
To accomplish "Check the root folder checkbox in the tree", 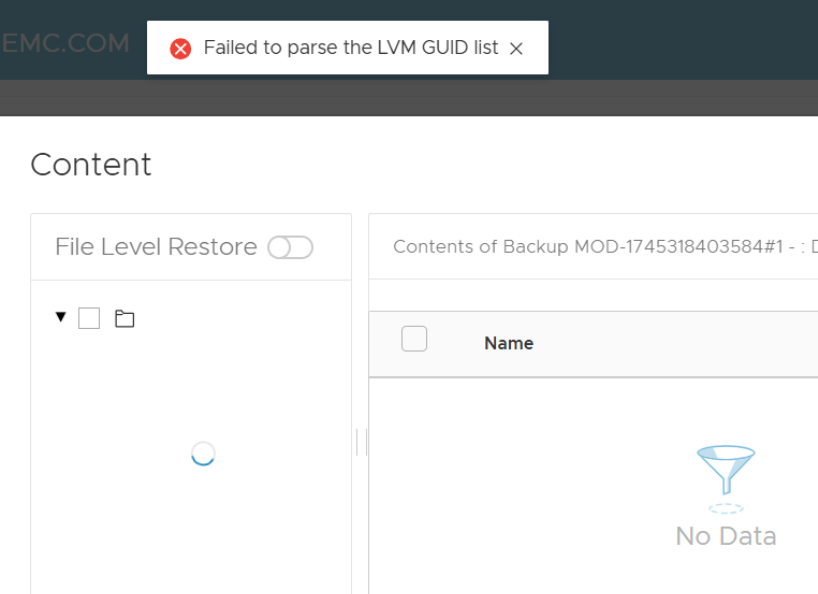I will pyautogui.click(x=89, y=319).
